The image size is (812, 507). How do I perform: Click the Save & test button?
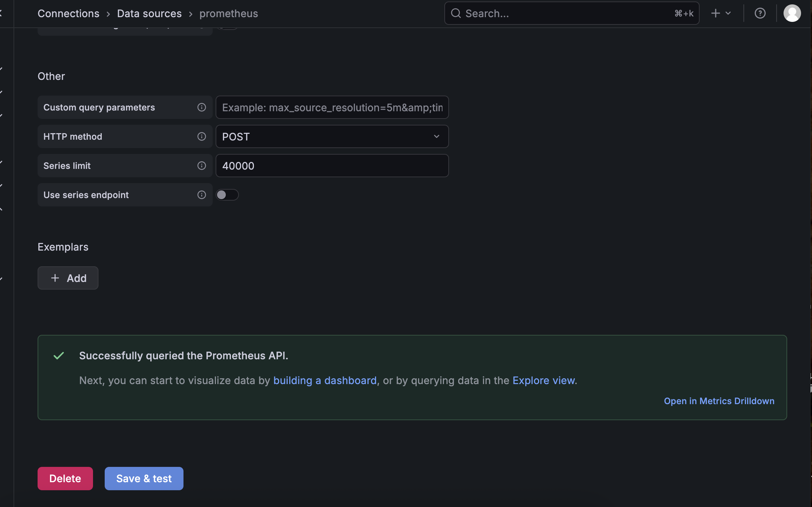[x=144, y=478]
